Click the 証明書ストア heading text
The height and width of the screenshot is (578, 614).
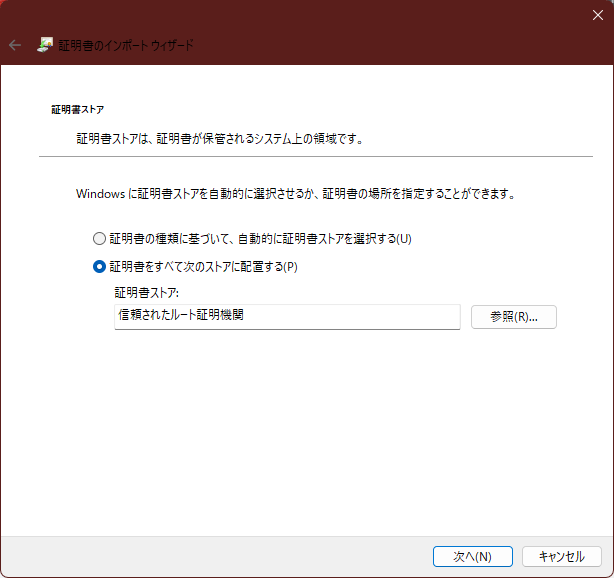point(78,109)
